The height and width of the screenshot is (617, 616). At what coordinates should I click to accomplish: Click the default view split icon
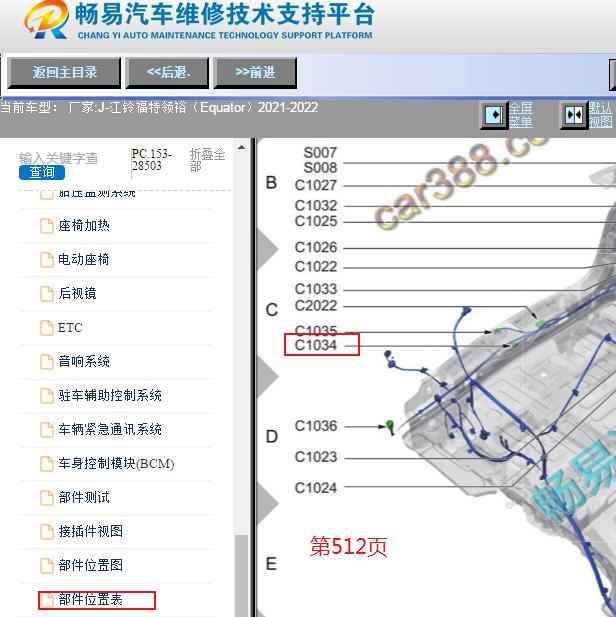coord(574,115)
